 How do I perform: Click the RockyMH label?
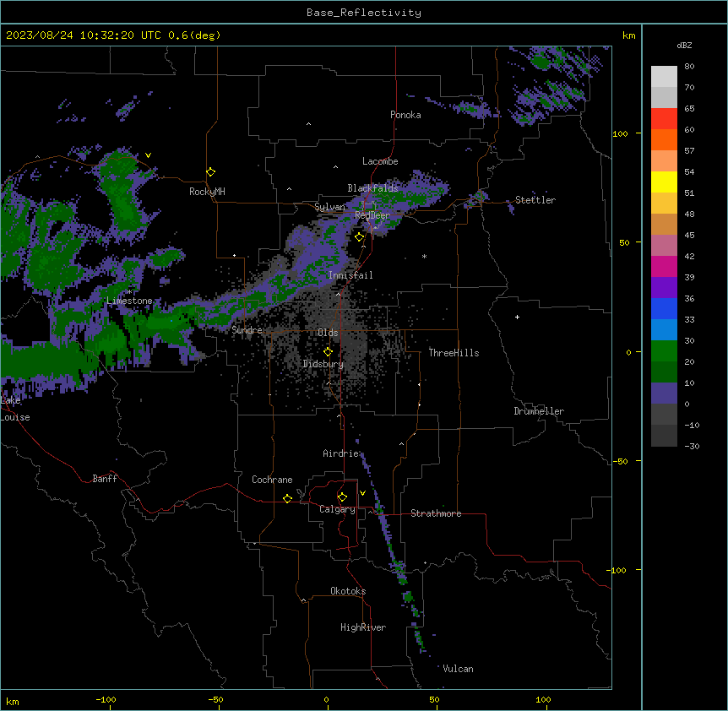(207, 192)
